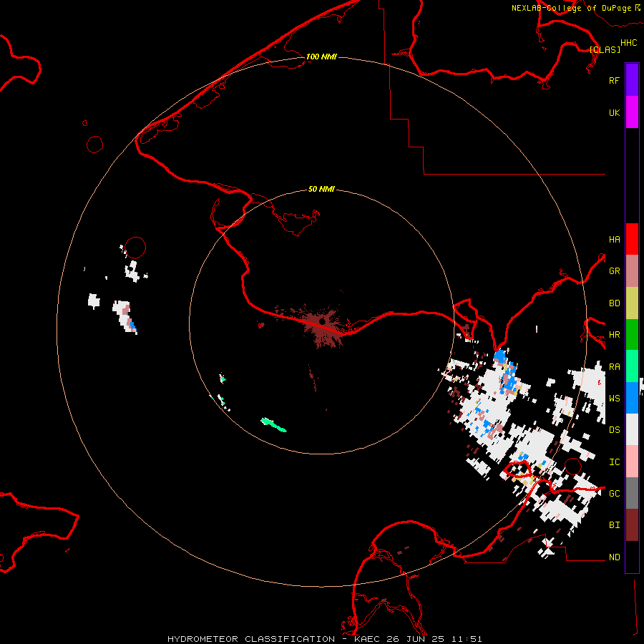The image size is (644, 644).
Task: Click the "DS" legend label
Action: pyautogui.click(x=614, y=430)
